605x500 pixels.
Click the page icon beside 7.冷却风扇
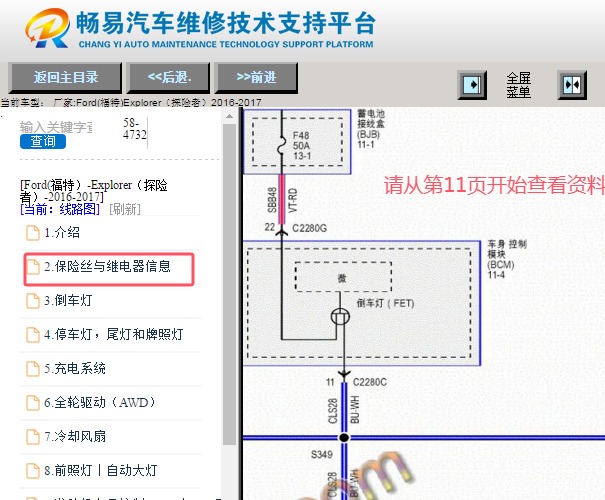(33, 437)
